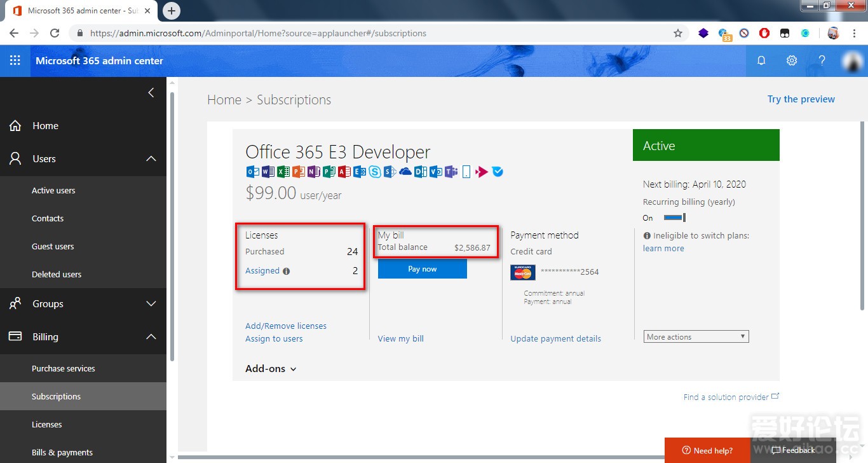Click the green Publisher app icon
The width and height of the screenshot is (868, 463).
(329, 172)
